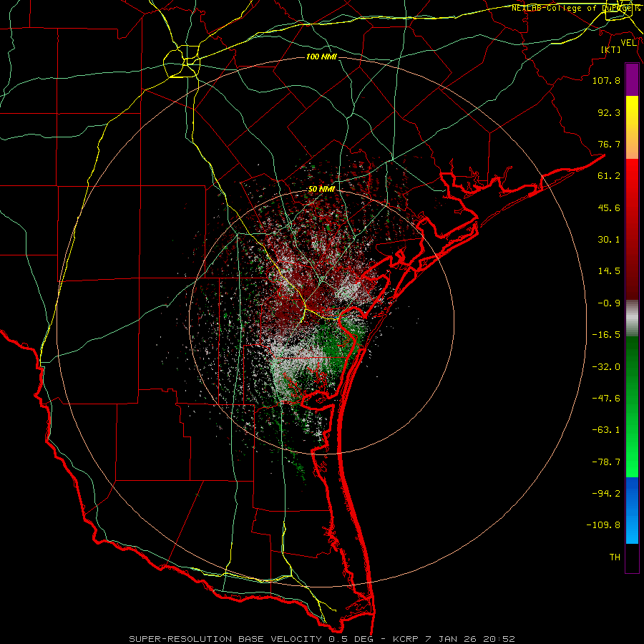Click the SUPER-RESOLUTION BASE VELOCITY caption text

coord(225,639)
